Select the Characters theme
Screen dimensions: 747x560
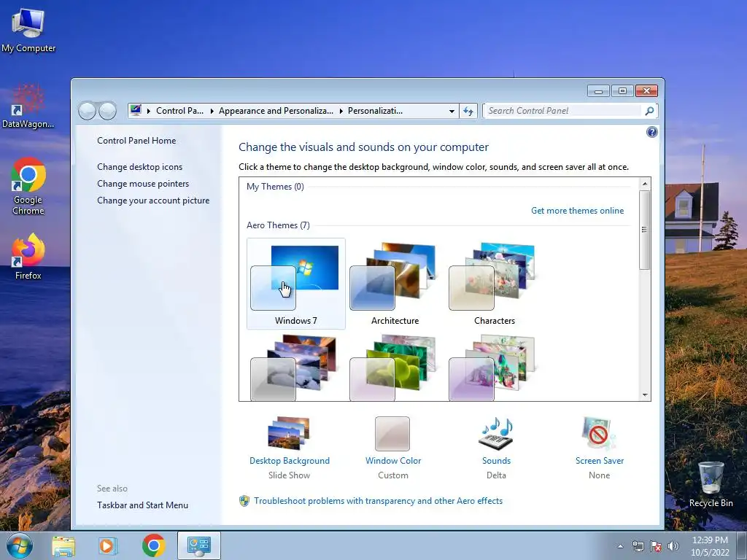[494, 284]
